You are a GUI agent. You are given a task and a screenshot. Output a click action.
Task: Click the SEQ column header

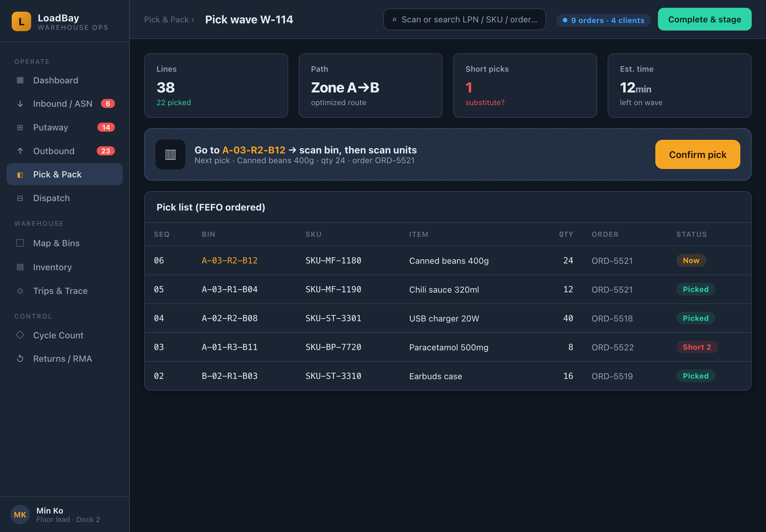pyautogui.click(x=162, y=234)
